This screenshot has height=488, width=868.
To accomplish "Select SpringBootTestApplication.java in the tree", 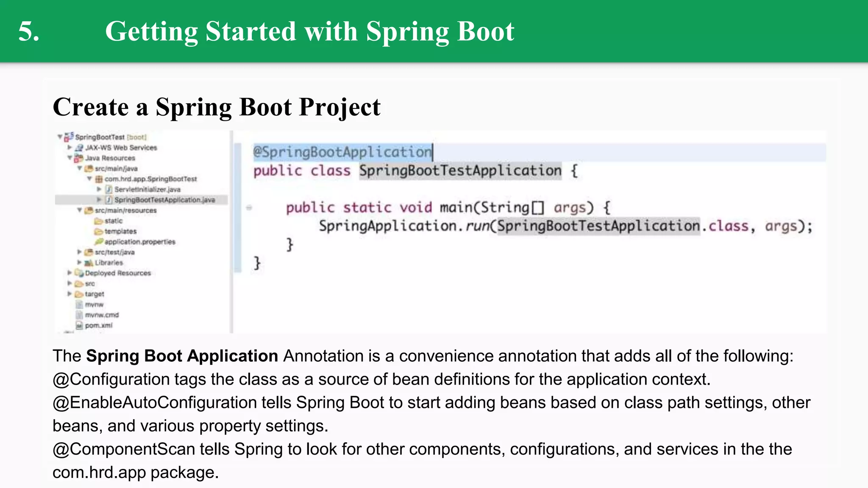I will (164, 200).
